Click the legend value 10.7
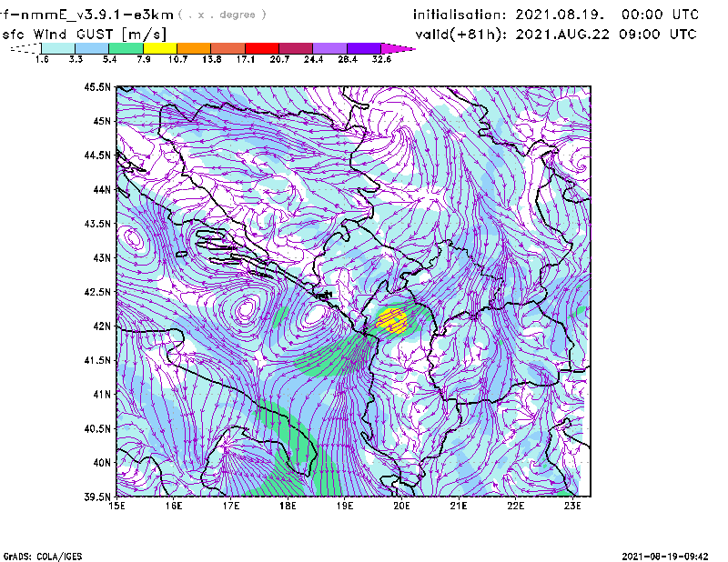Screen dimensions: 728x562 [x=177, y=59]
